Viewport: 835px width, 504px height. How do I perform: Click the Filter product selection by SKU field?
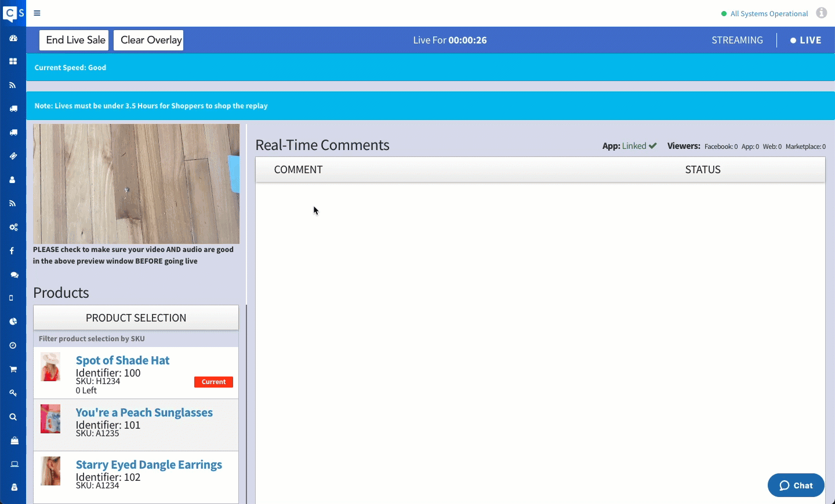(x=136, y=339)
